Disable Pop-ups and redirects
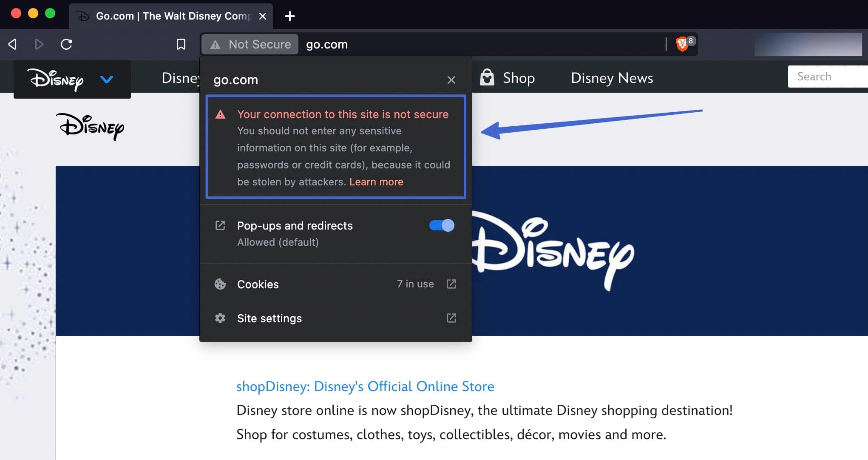The height and width of the screenshot is (460, 868). (441, 225)
